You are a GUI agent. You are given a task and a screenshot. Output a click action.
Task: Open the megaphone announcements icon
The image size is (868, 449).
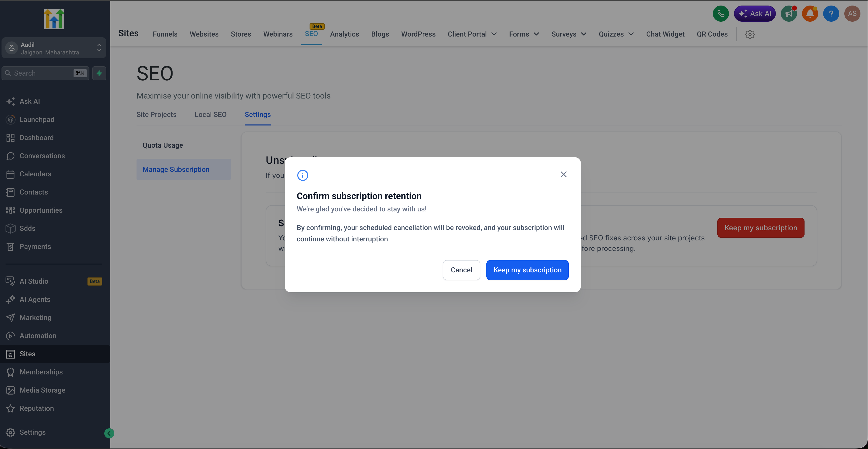(789, 14)
